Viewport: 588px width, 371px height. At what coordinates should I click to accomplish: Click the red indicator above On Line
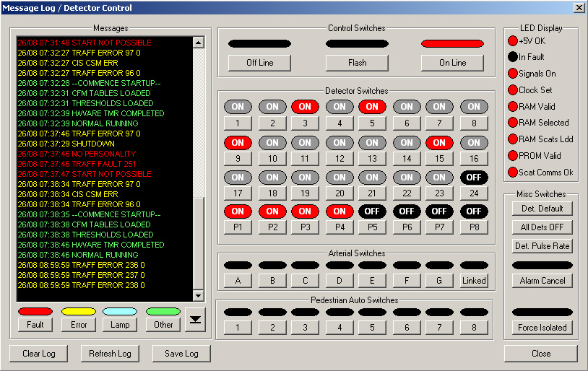click(x=453, y=44)
